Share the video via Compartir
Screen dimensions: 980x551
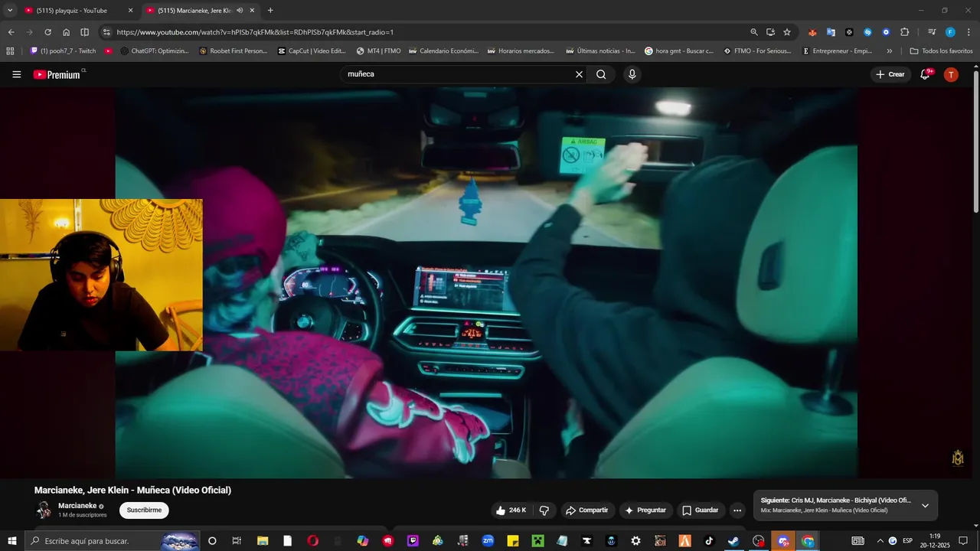(x=586, y=510)
